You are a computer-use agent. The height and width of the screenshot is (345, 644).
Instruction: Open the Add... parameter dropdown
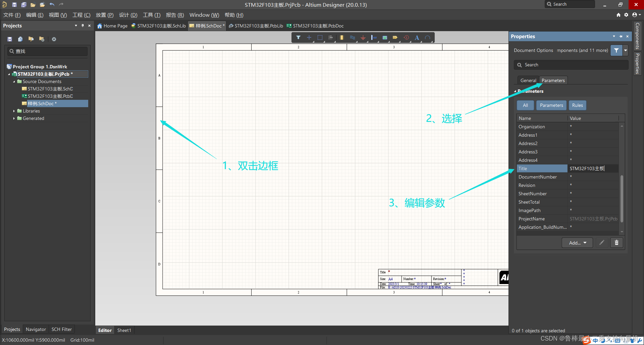coord(577,243)
